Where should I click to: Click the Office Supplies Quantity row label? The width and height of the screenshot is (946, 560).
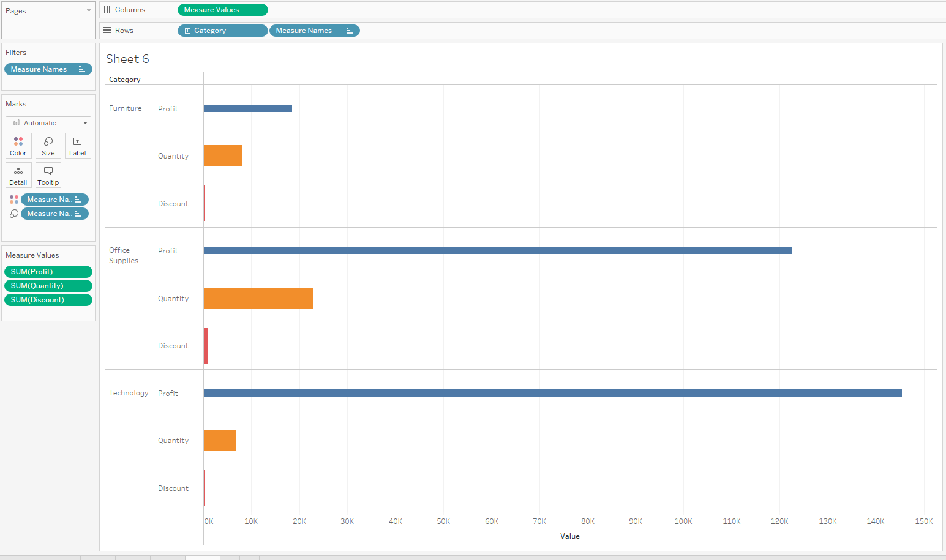173,299
